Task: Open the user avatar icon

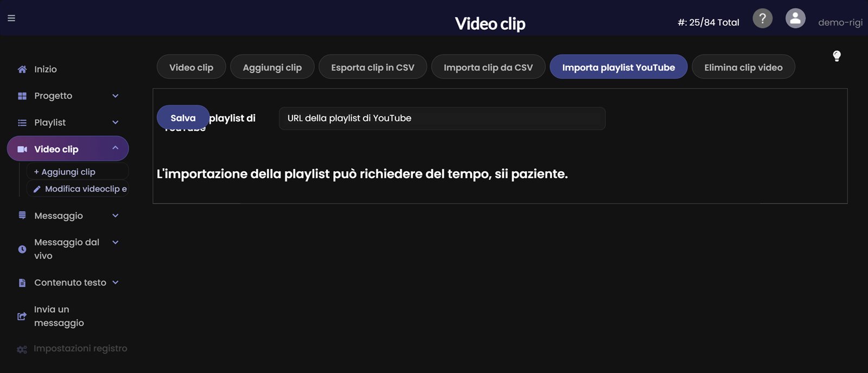Action: (795, 18)
